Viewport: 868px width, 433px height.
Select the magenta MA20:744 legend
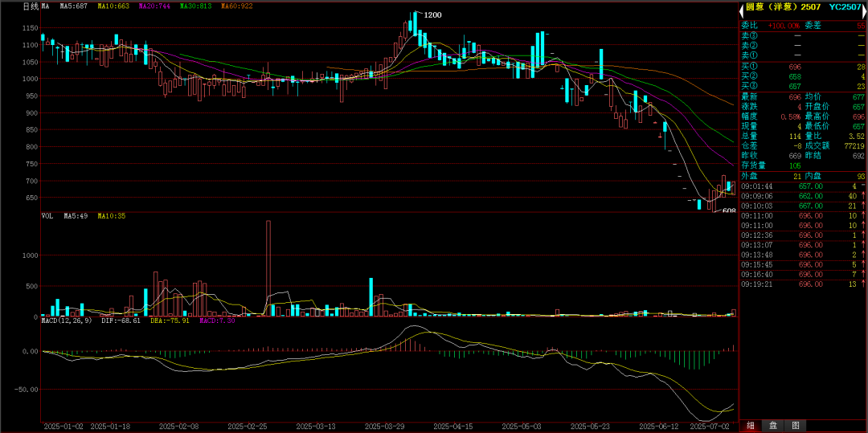click(154, 6)
